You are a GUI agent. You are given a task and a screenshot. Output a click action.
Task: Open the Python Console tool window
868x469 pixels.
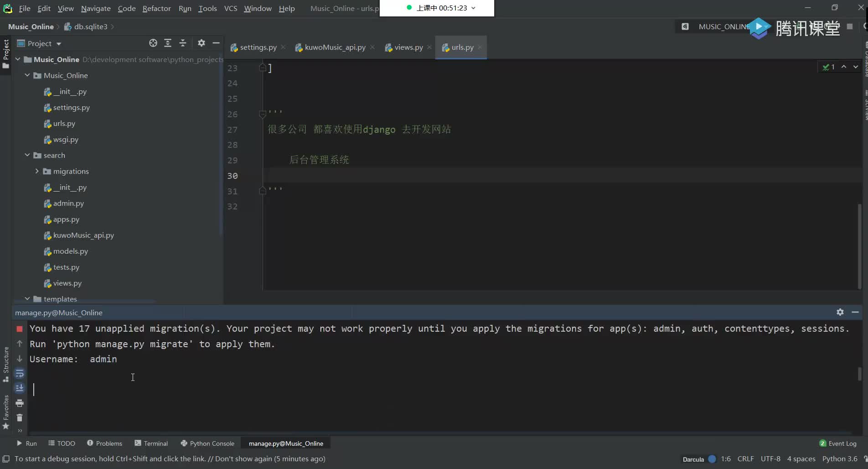(207, 443)
